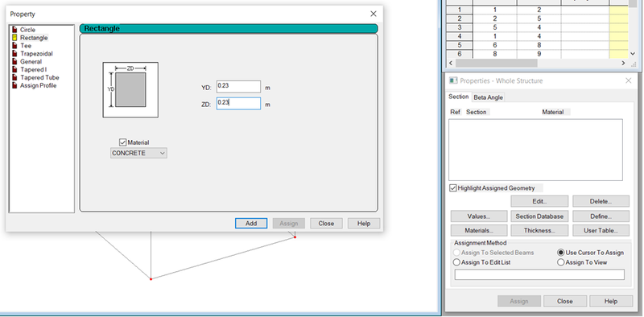Viewport: 644px width, 317px height.
Task: Choose the Trapezoidal section icon
Action: pyautogui.click(x=14, y=53)
